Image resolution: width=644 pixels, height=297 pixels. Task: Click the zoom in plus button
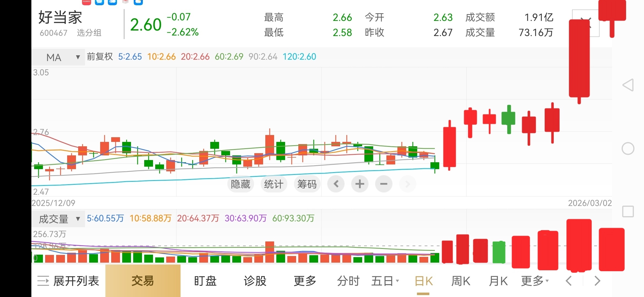(360, 184)
